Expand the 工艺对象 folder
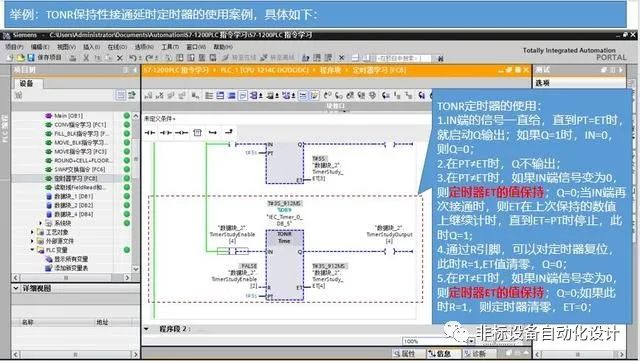Screen dimensions: 640x361 coord(32,232)
